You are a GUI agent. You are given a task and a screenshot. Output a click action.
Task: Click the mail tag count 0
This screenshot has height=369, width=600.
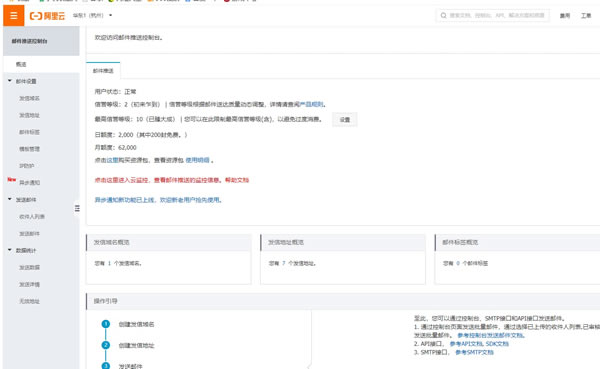click(458, 263)
